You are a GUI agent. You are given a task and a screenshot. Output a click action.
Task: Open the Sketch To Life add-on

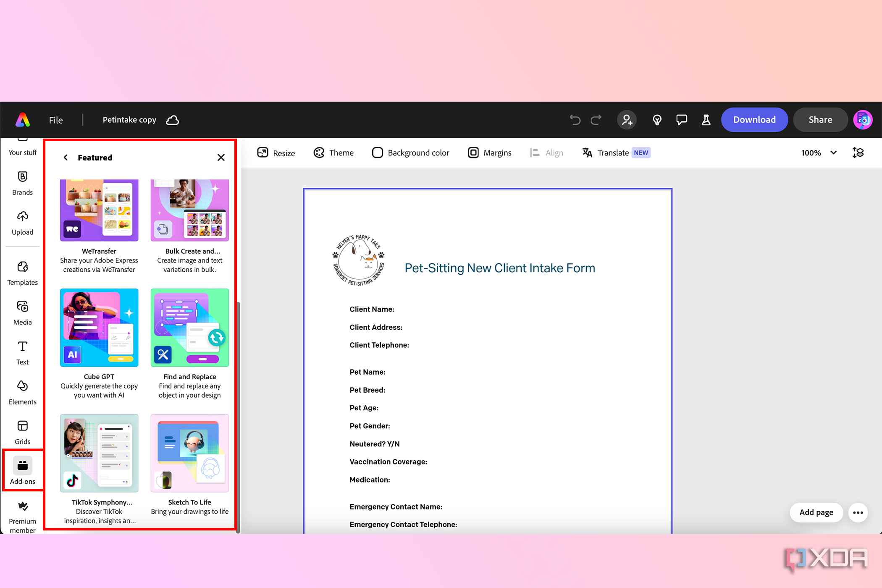point(190,465)
